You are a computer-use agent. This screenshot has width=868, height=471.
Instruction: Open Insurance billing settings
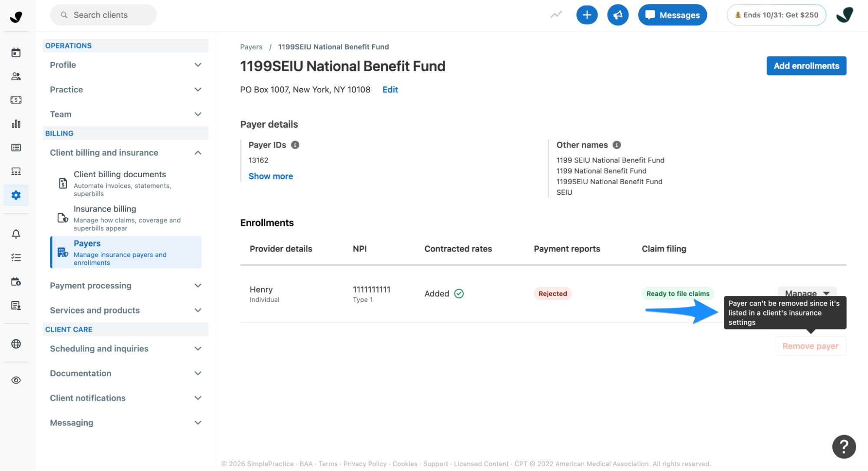pos(126,218)
